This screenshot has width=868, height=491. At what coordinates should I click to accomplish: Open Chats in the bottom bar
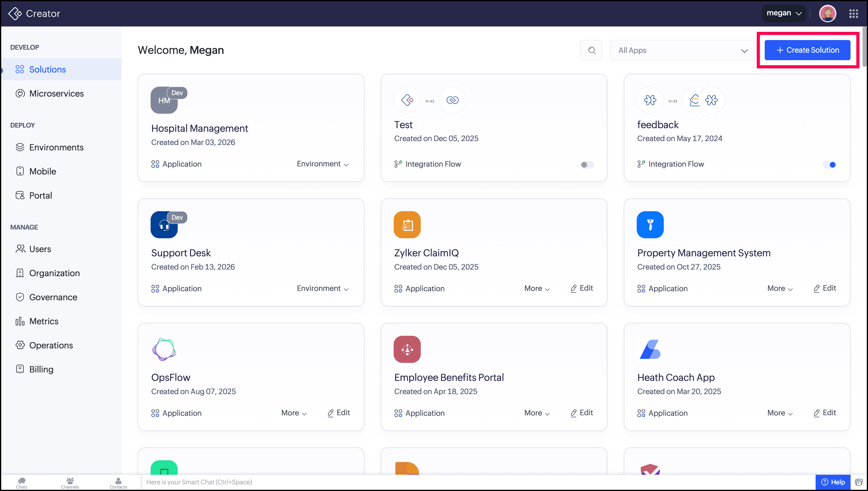[22, 483]
